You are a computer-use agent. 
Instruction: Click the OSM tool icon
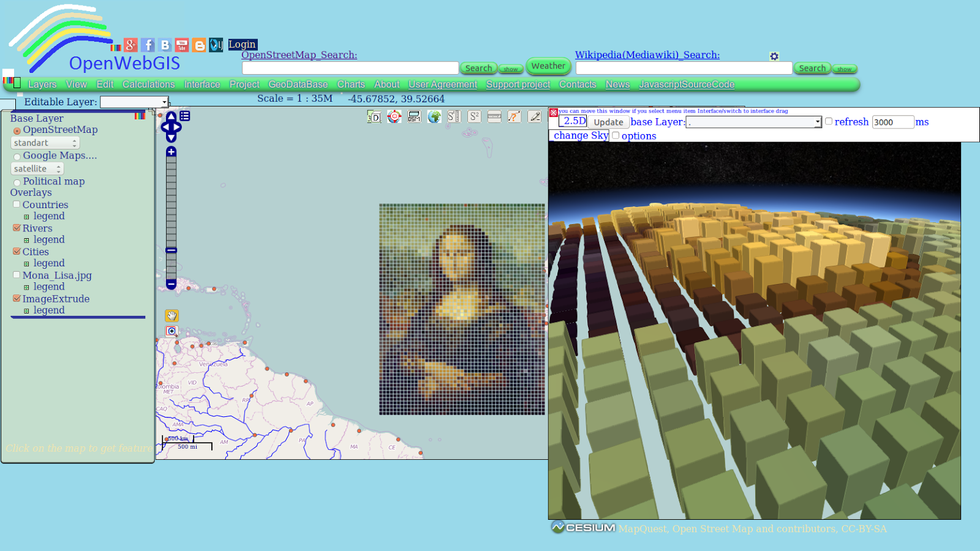415,117
